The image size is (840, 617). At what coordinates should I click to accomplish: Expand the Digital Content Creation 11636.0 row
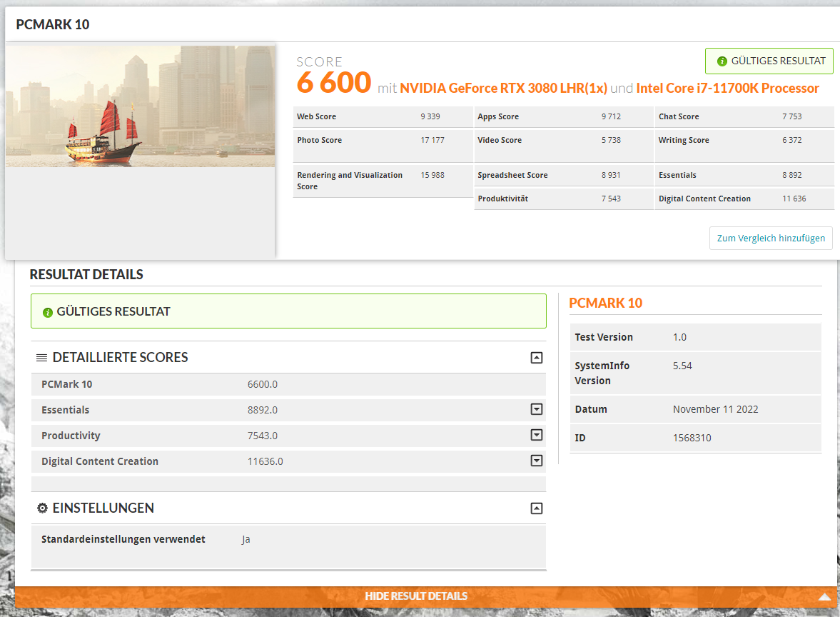pyautogui.click(x=536, y=461)
